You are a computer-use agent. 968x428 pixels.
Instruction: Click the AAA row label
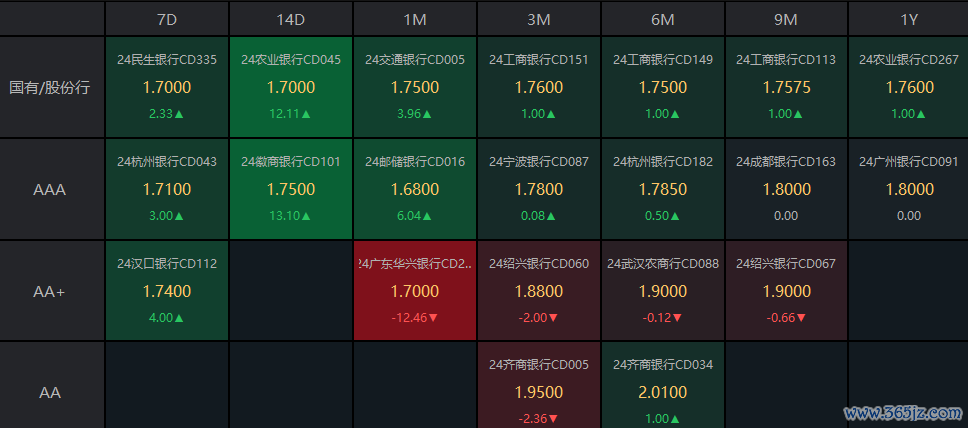52,189
